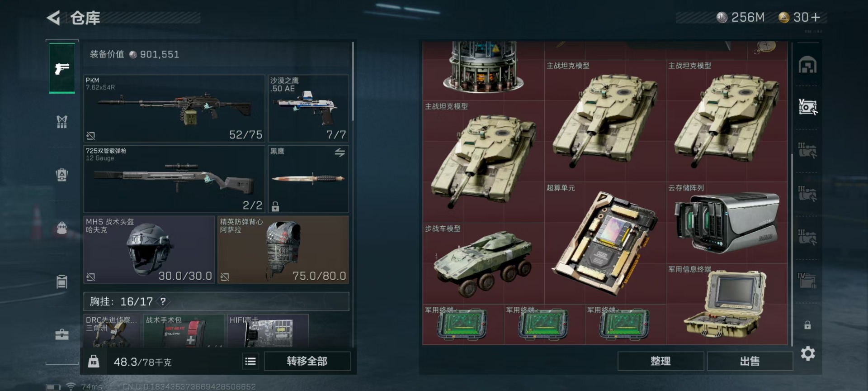Go back using the arrow beside 仓库
868x391 pixels.
[x=53, y=18]
